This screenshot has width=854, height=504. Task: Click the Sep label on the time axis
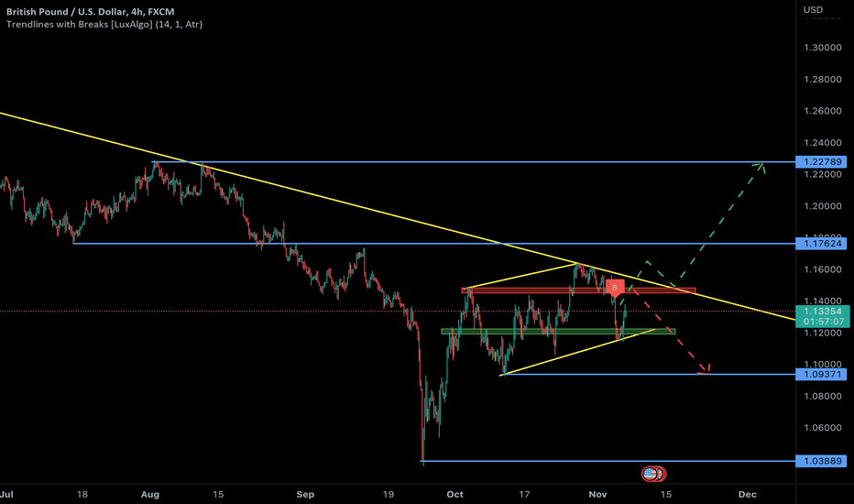(x=305, y=494)
